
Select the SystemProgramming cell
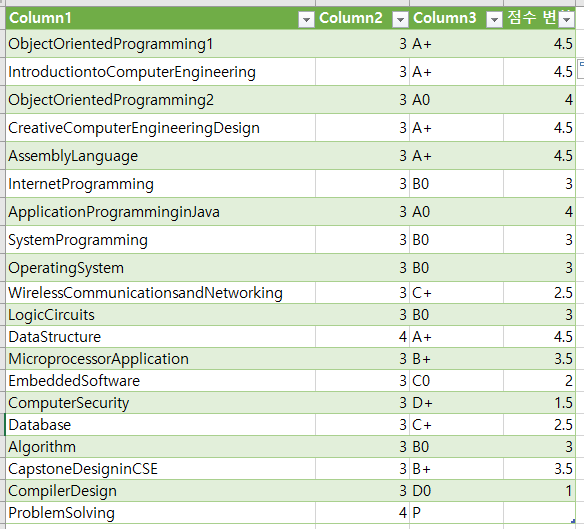161,240
